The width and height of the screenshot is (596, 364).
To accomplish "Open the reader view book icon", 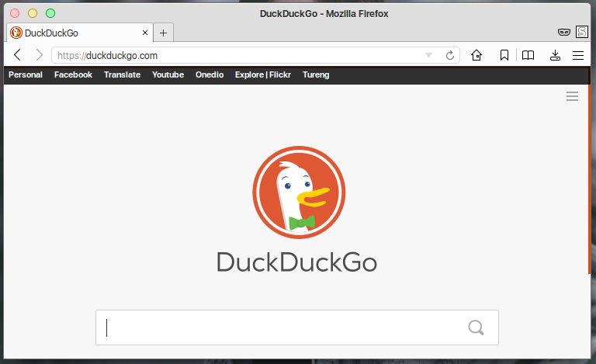I will (528, 55).
